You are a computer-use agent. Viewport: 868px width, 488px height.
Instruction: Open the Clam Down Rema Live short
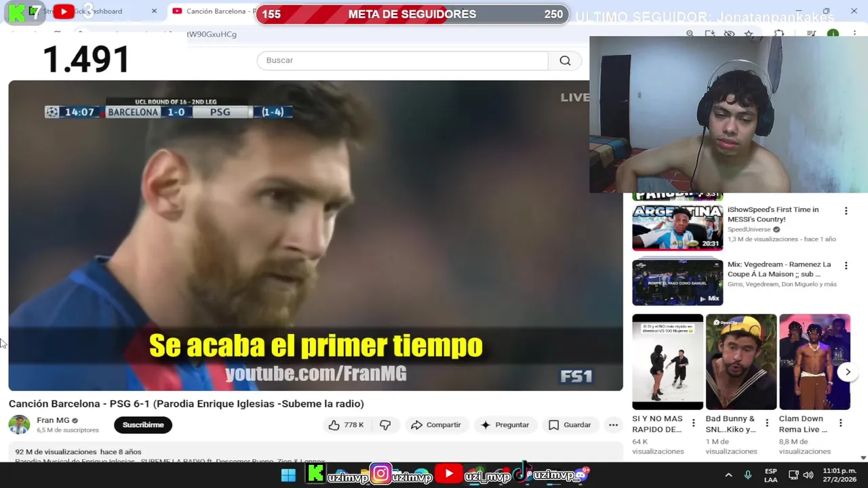[814, 362]
